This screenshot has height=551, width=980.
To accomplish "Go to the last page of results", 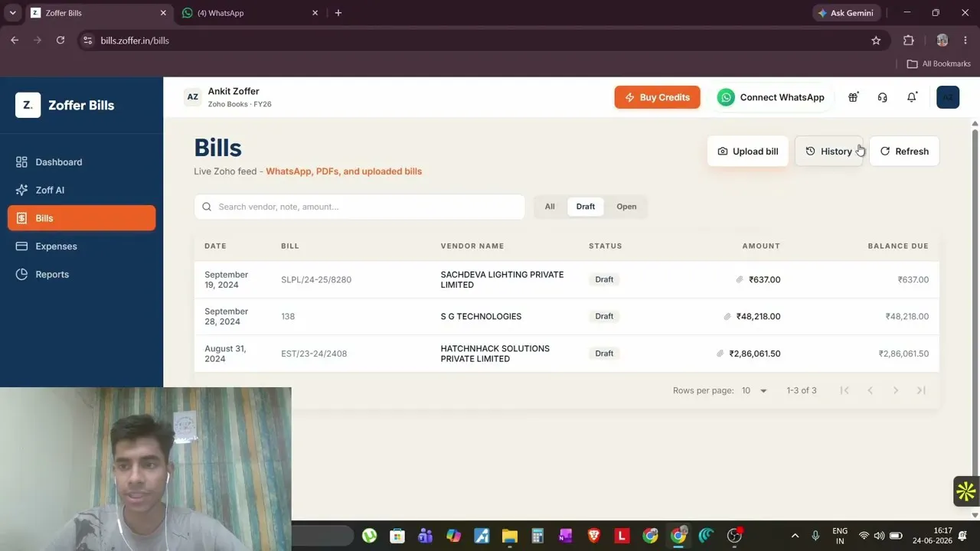I will (x=921, y=390).
